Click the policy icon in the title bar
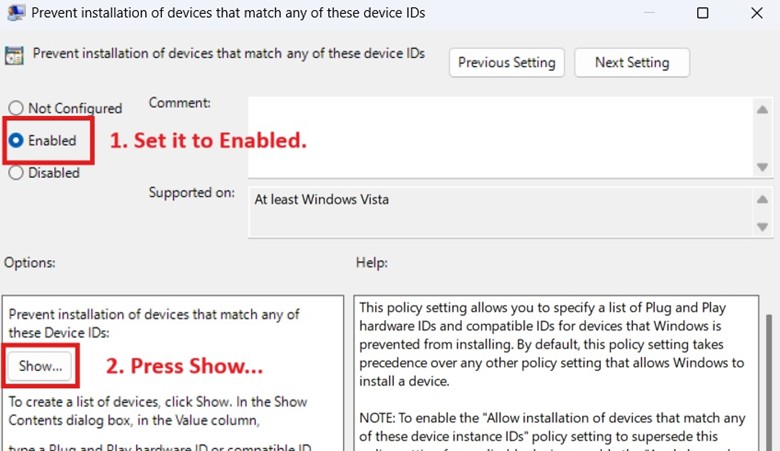 (x=16, y=13)
